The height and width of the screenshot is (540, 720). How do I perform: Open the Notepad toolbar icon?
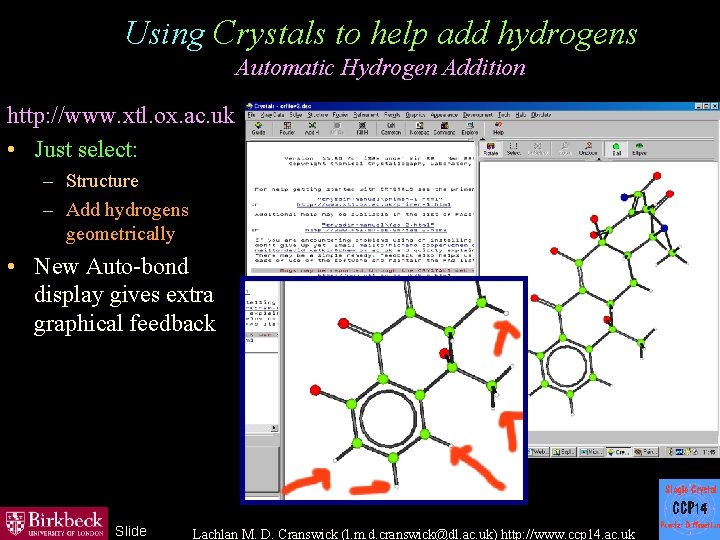(419, 128)
